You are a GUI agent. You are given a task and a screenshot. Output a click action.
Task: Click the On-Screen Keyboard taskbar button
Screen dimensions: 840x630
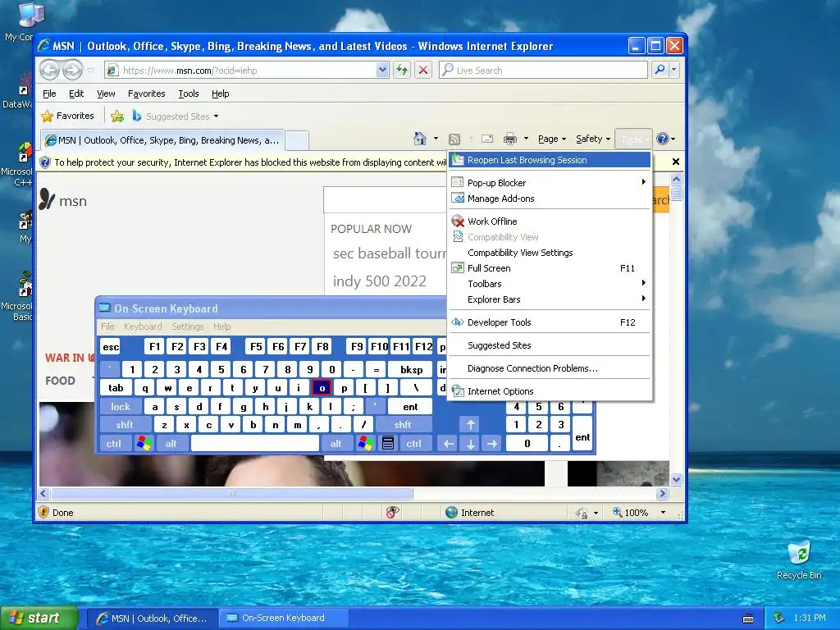tap(283, 619)
